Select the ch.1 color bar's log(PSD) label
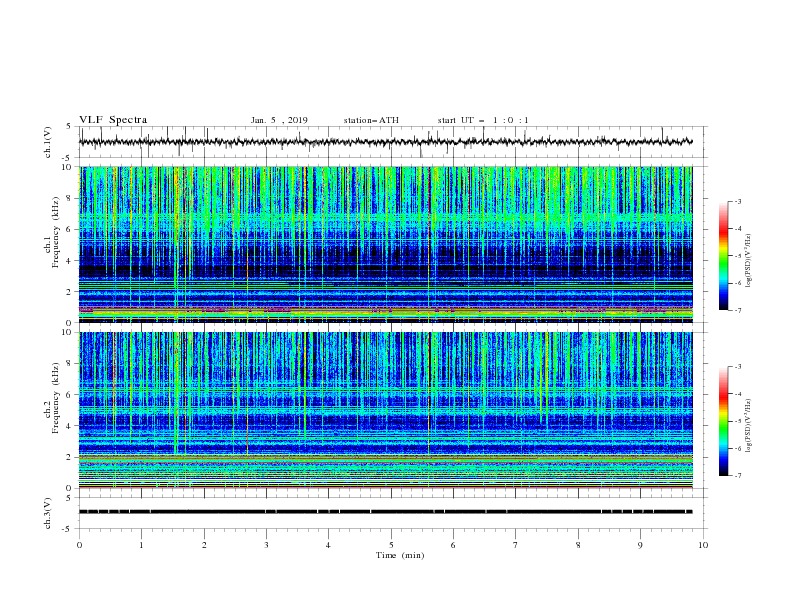The height and width of the screenshot is (612, 792). tap(748, 261)
